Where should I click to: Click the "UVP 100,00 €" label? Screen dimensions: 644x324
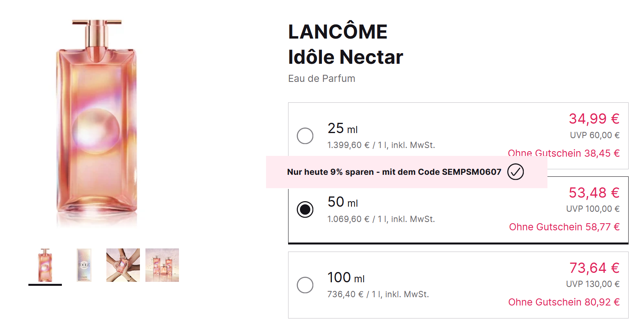click(x=593, y=209)
